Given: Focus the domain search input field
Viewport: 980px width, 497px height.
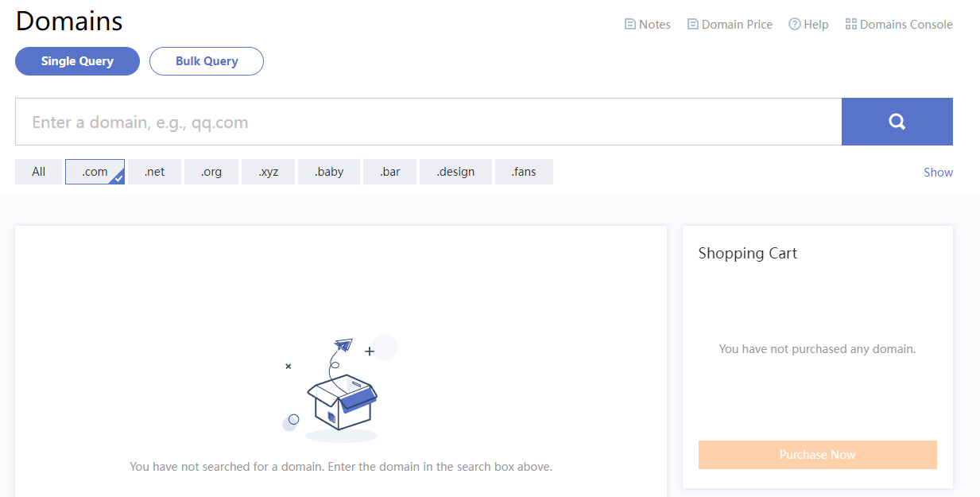Looking at the screenshot, I should [428, 122].
